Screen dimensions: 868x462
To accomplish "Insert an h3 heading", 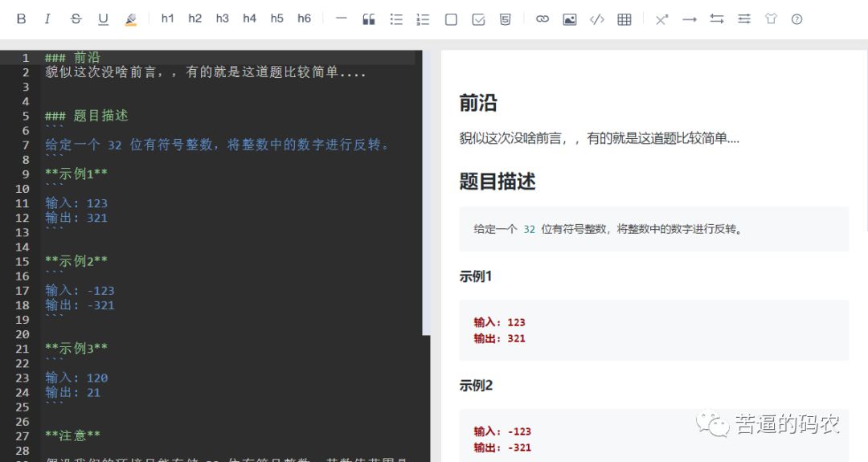I will tap(222, 18).
